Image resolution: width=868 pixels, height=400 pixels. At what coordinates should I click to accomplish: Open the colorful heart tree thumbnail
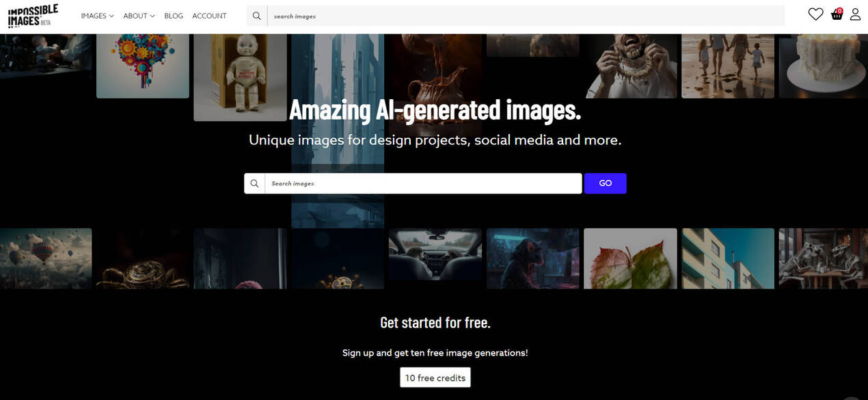pyautogui.click(x=142, y=65)
